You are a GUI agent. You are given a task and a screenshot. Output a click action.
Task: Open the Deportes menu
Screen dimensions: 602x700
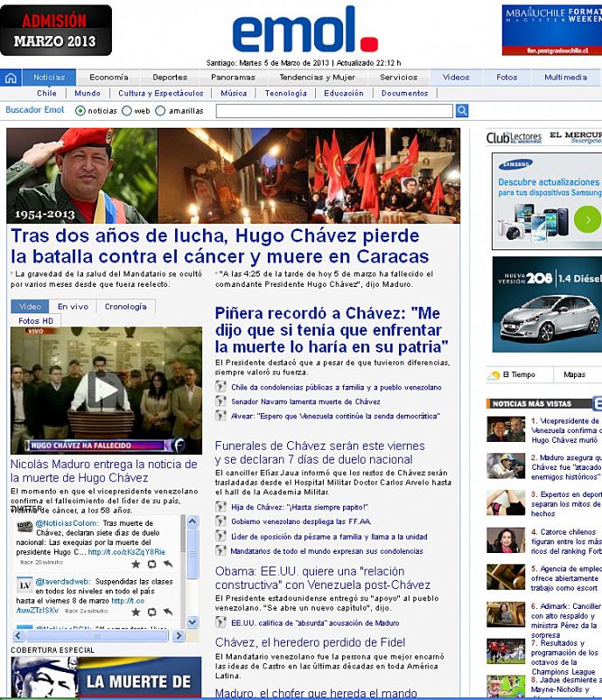pos(170,77)
